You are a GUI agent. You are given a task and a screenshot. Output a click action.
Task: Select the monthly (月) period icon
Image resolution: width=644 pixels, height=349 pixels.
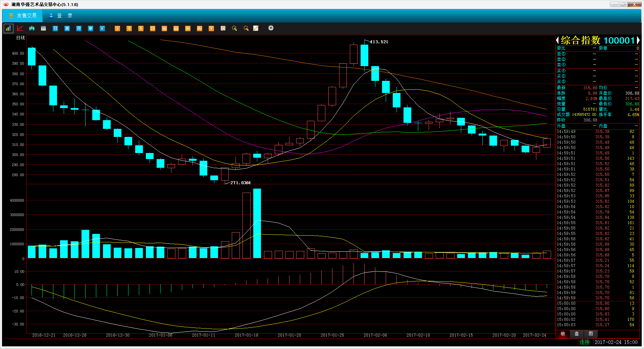click(79, 29)
